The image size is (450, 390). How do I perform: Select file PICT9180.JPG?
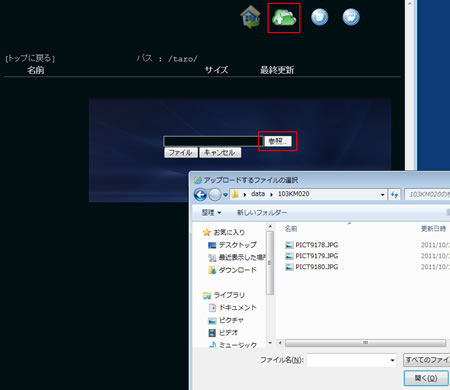point(317,267)
